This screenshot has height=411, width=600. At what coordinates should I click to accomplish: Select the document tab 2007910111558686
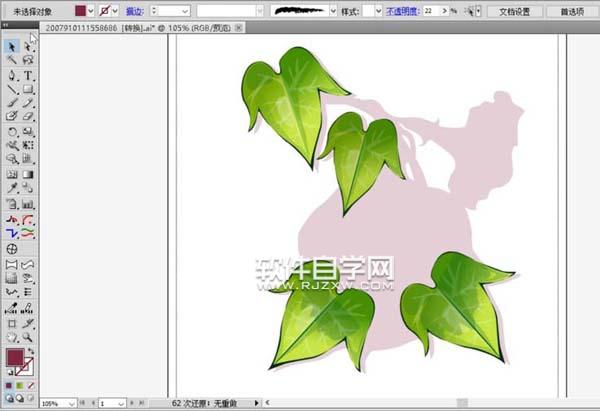[x=138, y=28]
